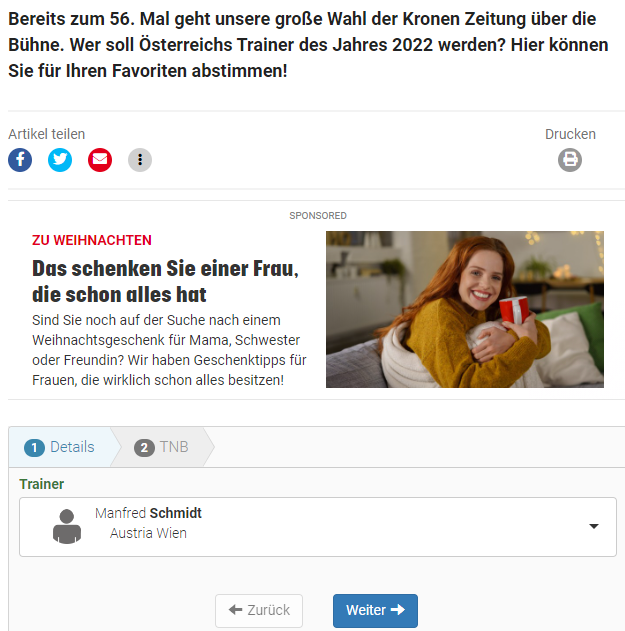This screenshot has width=625, height=631.
Task: Click the sponsored woman with mug image
Action: (x=465, y=309)
